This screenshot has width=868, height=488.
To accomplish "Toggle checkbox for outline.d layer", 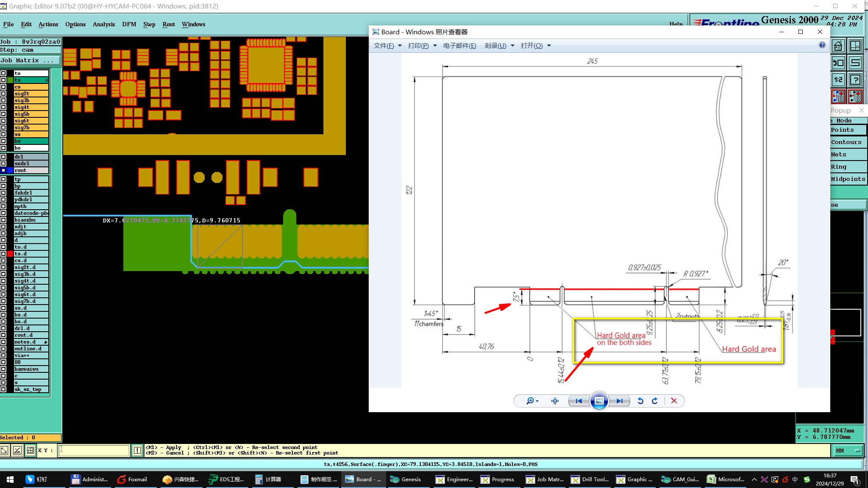I will (x=3, y=349).
